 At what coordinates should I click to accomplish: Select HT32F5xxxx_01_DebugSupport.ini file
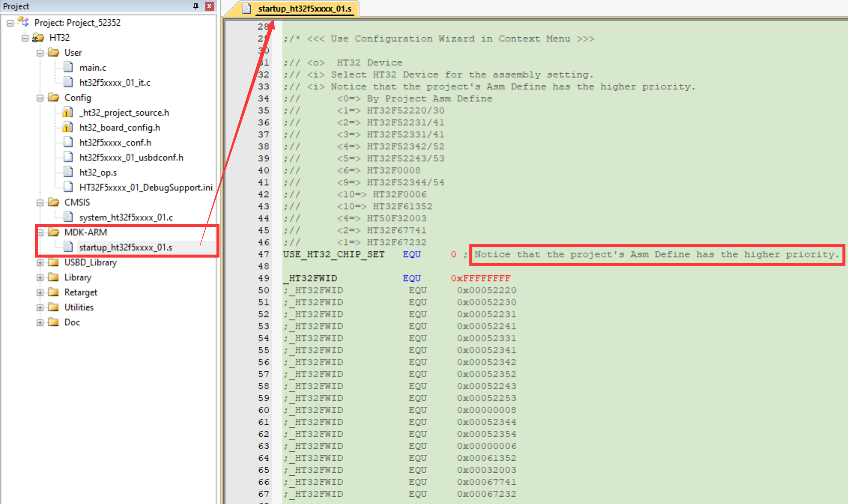point(145,187)
